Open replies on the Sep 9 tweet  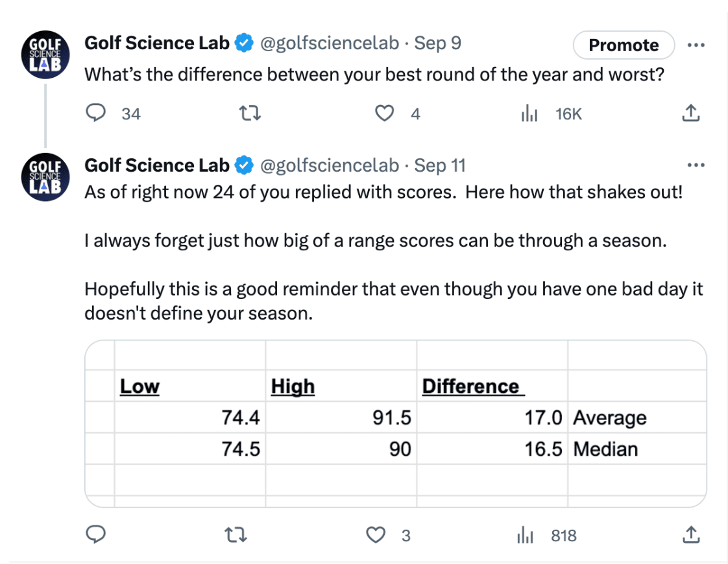[x=96, y=113]
